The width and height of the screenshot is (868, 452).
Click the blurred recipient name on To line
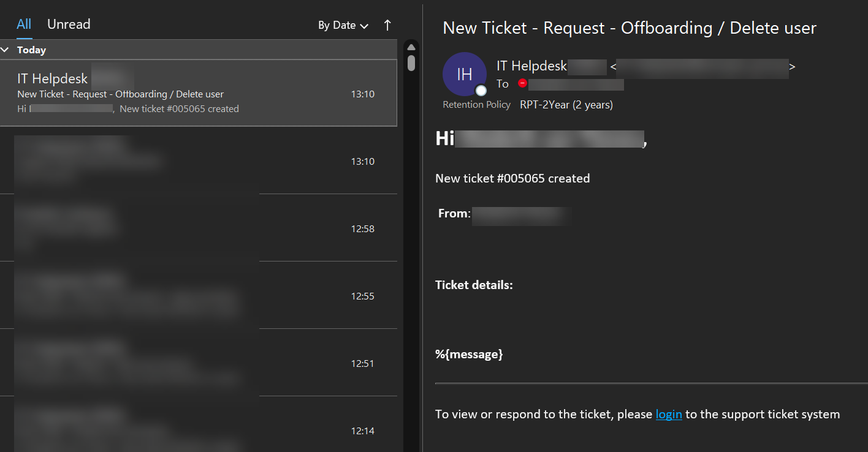coord(576,85)
